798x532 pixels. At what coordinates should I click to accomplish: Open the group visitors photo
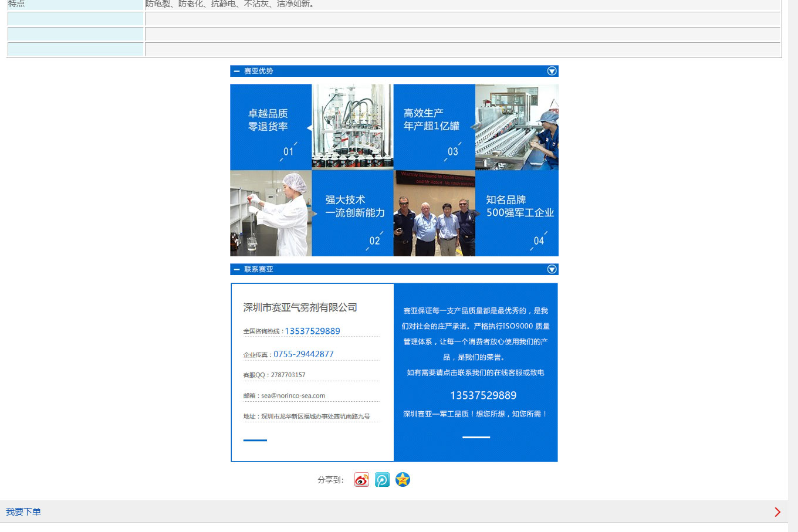434,213
